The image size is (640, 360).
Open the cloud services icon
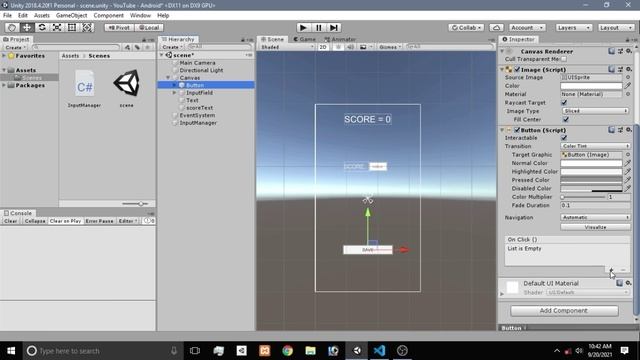click(496, 27)
